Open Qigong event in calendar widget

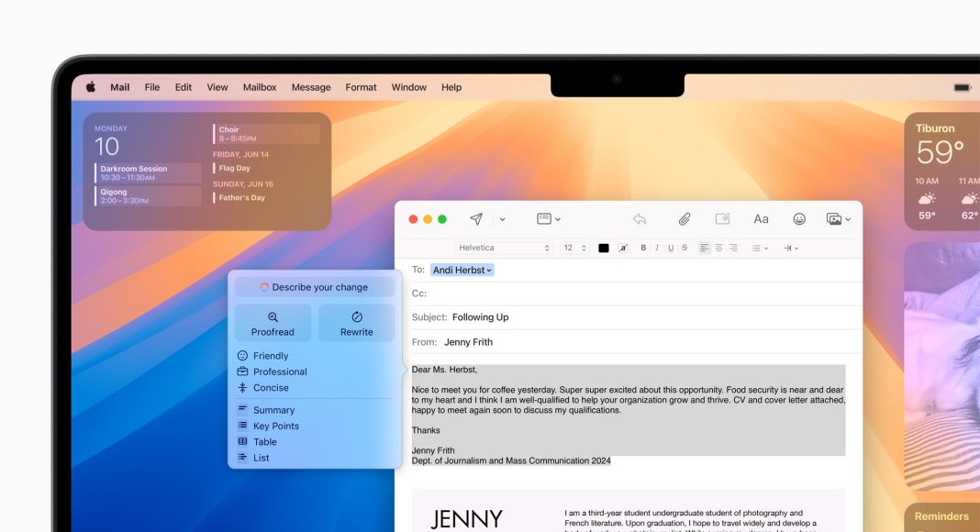tap(148, 196)
